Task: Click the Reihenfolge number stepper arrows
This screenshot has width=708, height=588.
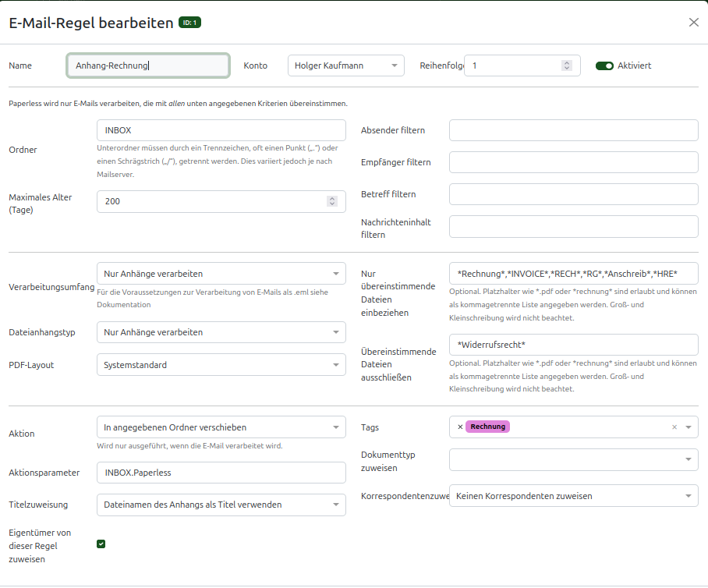Action: [567, 66]
